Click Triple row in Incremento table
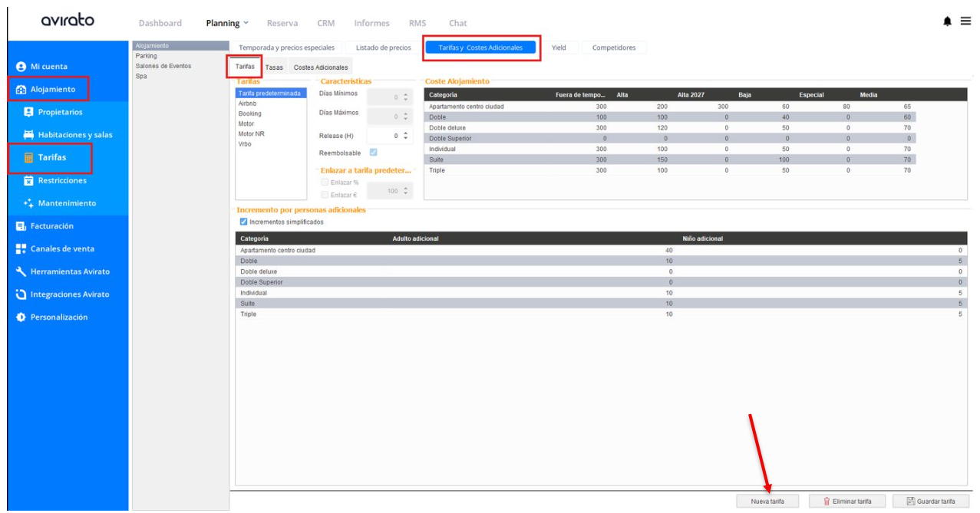Viewport: 980px width, 513px height. click(x=601, y=314)
